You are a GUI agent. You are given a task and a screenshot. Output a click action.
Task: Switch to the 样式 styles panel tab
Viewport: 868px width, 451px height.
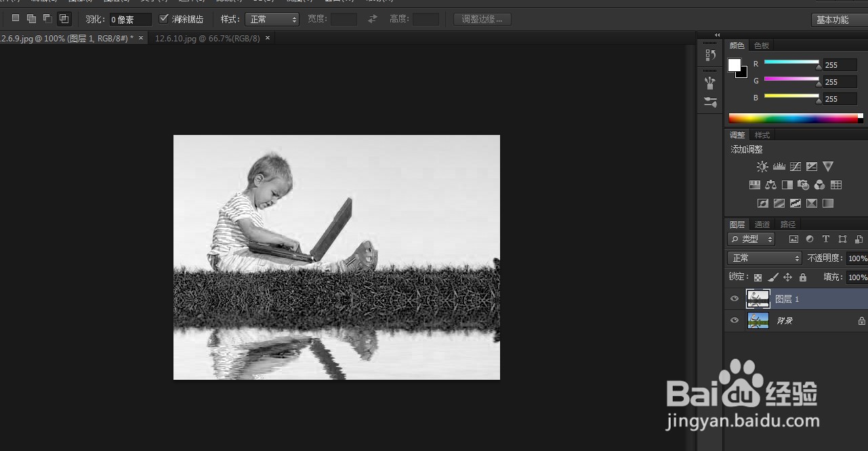762,135
